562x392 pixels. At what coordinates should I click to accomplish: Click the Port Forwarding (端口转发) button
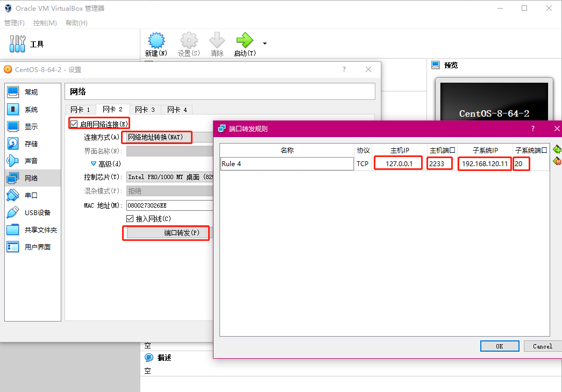[170, 233]
